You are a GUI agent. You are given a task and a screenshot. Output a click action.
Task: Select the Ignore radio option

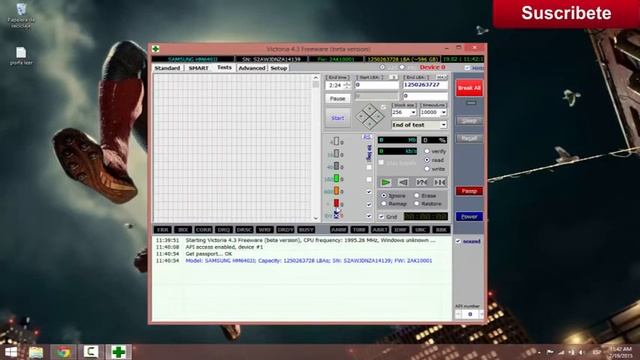click(384, 196)
